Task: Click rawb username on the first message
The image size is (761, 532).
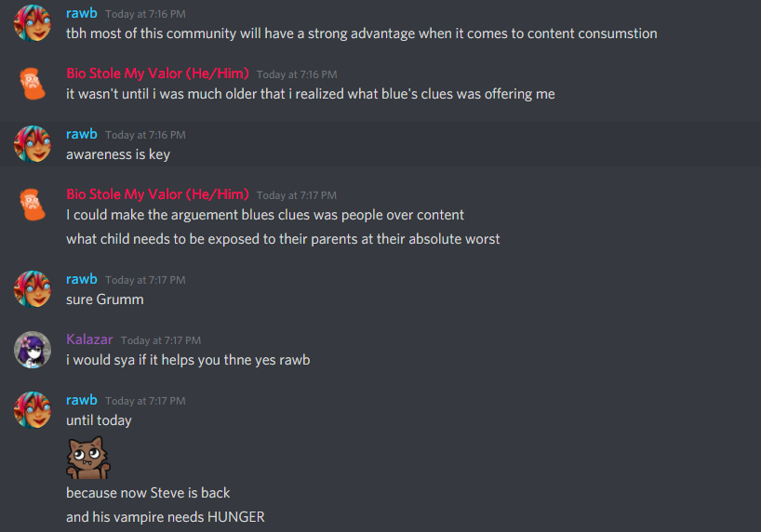Action: click(82, 13)
